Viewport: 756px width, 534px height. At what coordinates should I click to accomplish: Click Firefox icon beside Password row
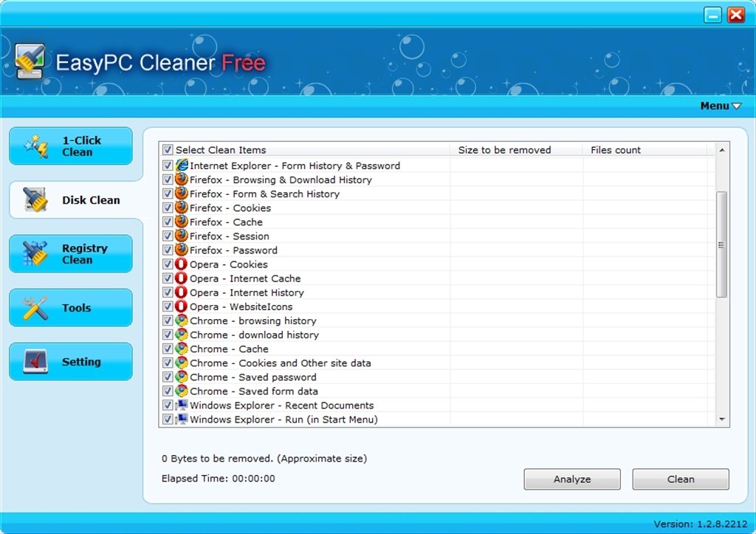(x=182, y=250)
